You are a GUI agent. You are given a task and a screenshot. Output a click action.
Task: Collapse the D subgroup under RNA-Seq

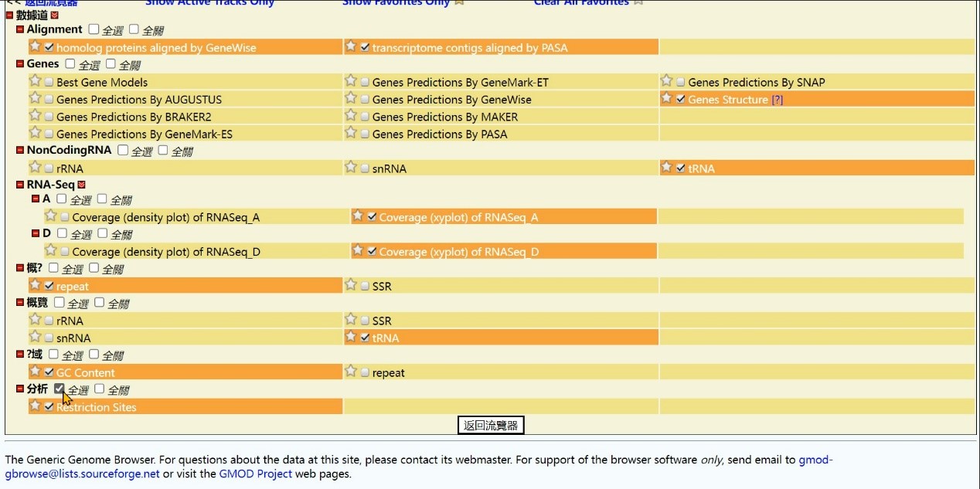point(36,233)
